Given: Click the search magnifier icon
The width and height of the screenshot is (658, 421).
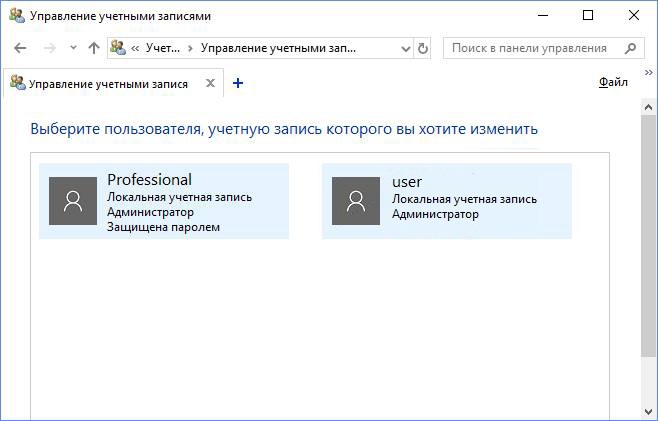Looking at the screenshot, I should coord(630,49).
